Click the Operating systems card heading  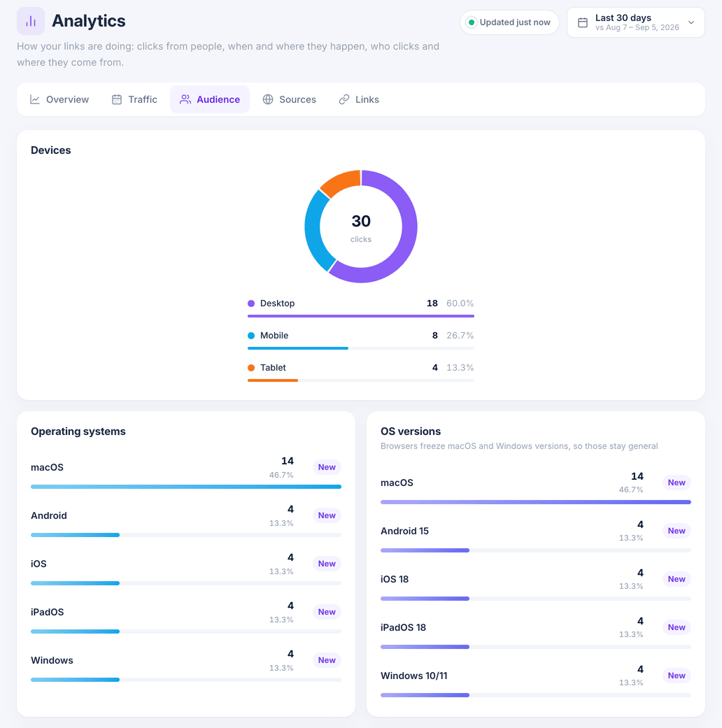click(78, 431)
